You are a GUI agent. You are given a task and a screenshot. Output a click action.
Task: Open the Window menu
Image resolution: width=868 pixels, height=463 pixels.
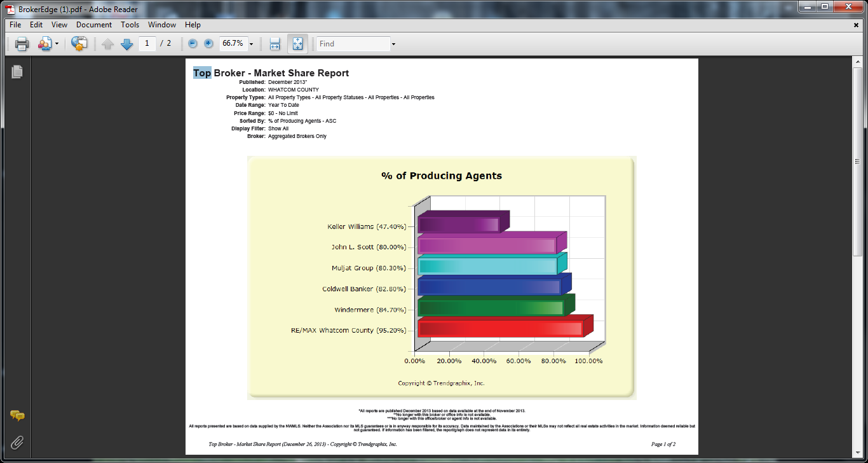(162, 25)
